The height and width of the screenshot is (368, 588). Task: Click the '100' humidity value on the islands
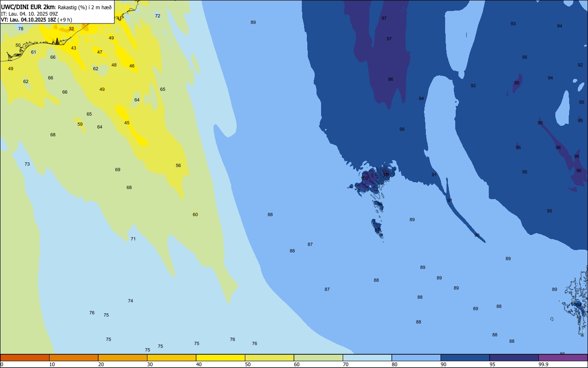(x=364, y=178)
